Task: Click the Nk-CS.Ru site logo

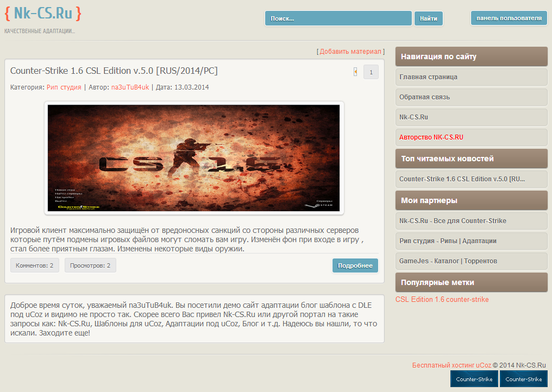Action: [x=43, y=14]
